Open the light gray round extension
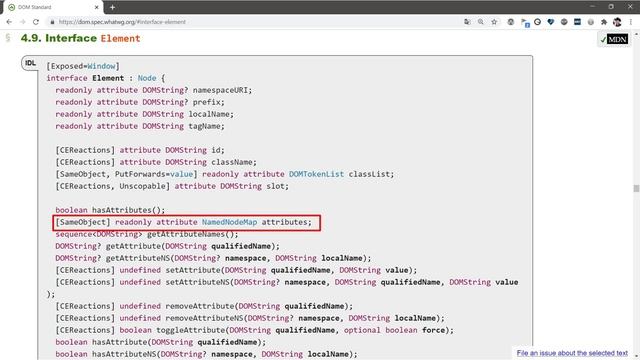This screenshot has width=640, height=360. tap(591, 22)
